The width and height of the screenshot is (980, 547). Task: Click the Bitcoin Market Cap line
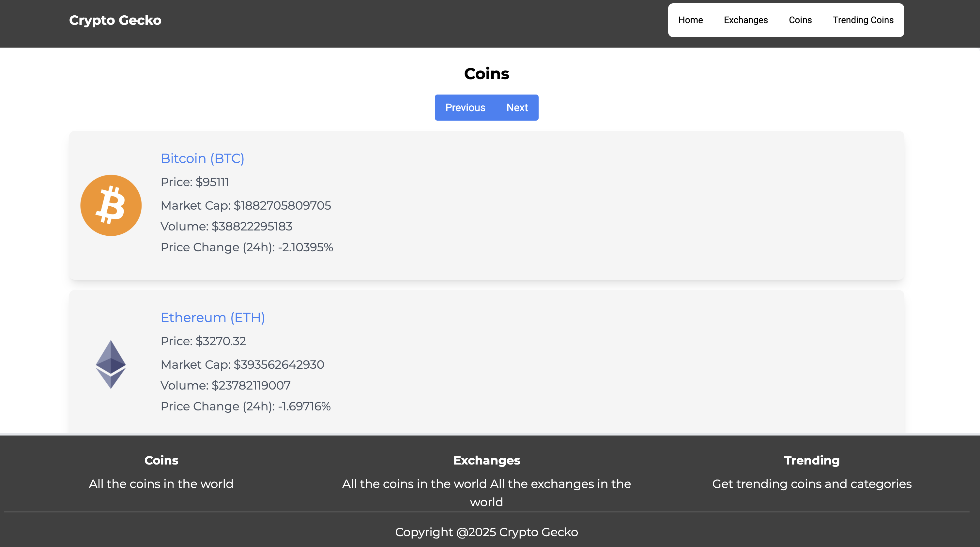click(x=246, y=206)
